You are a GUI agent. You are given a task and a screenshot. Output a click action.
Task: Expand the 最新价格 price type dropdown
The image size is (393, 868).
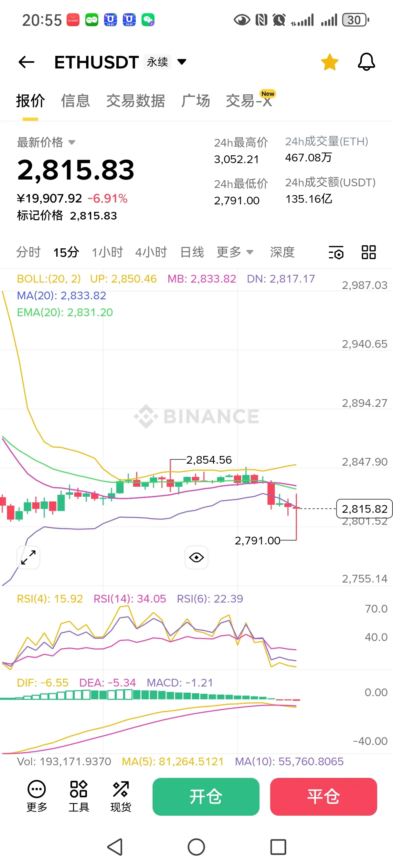(46, 142)
